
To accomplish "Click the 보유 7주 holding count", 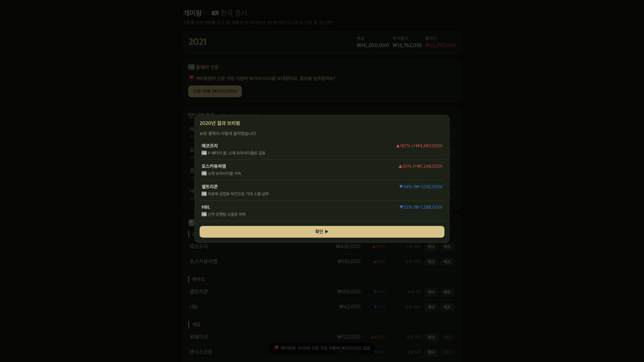I will (414, 292).
